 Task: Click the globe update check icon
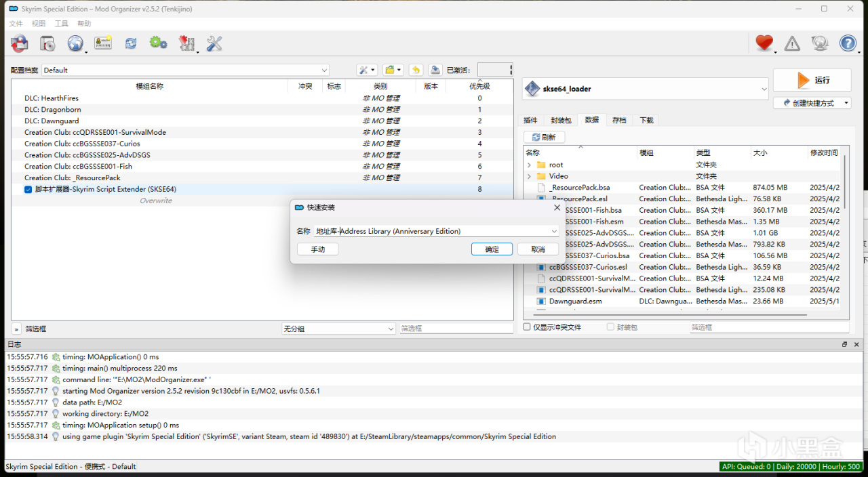tap(820, 43)
